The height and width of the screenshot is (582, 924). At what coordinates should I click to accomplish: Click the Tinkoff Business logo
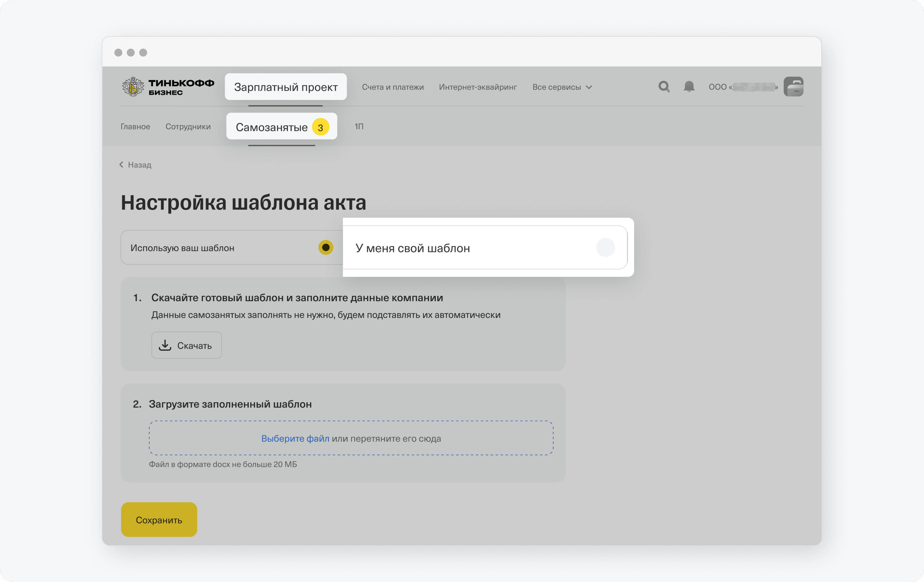click(168, 87)
